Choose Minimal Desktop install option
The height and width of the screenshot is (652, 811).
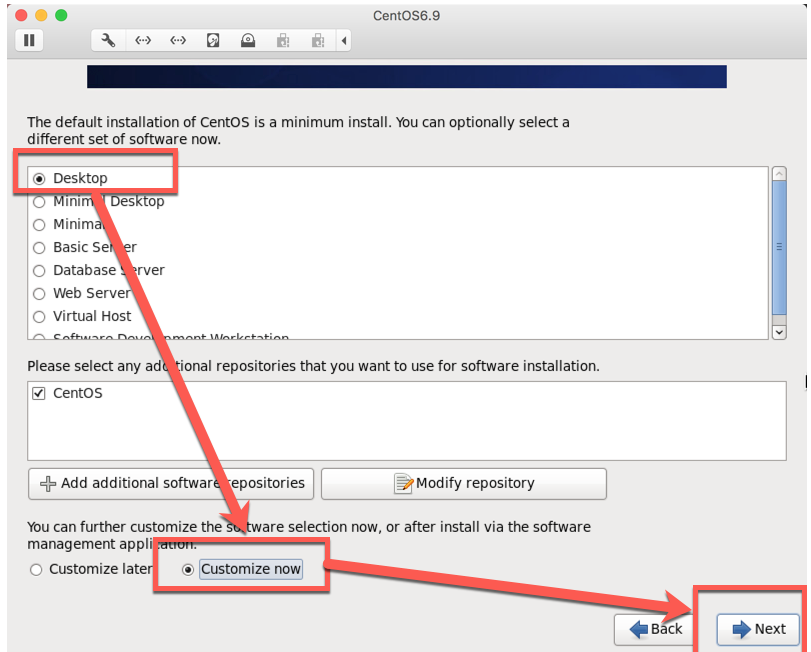40,201
